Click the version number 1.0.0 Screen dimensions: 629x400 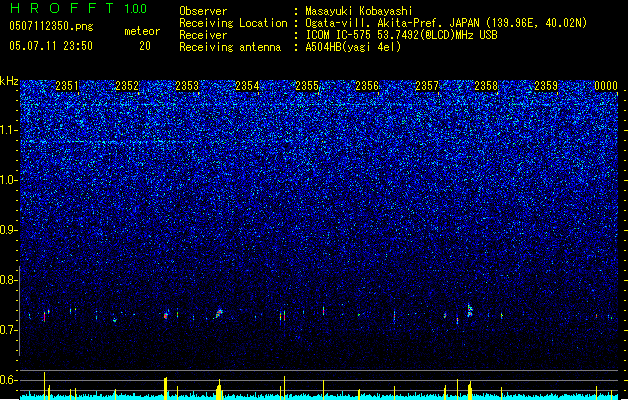[x=135, y=8]
